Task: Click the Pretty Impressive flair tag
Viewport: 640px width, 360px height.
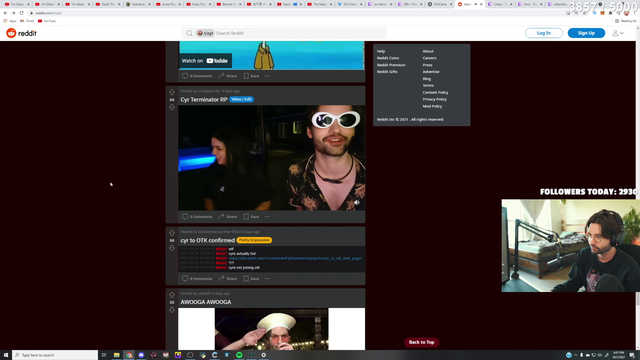Action: (254, 240)
